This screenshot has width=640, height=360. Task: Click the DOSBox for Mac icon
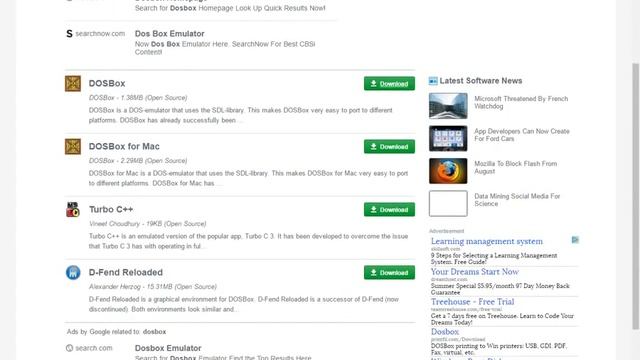73,147
